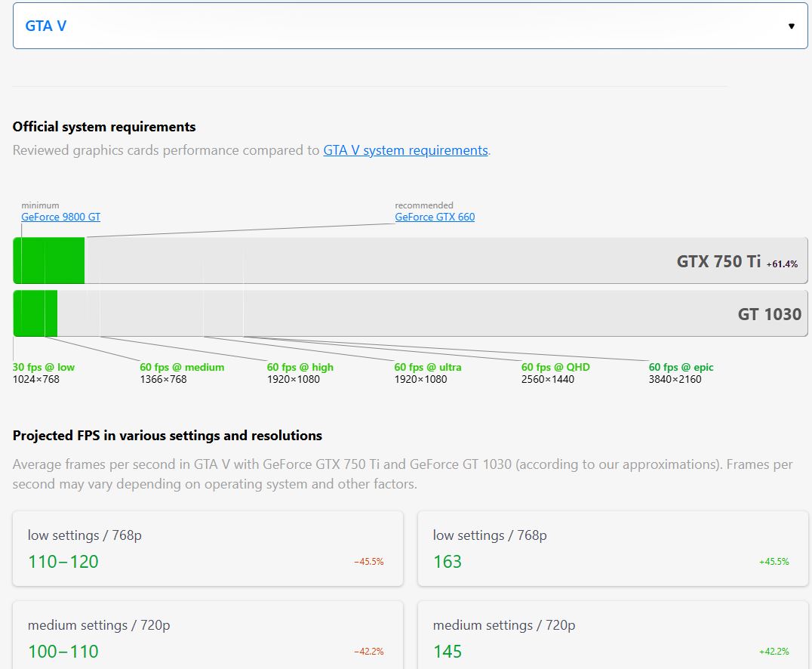
Task: Open the GTA V game selector dropdown
Action: pyautogui.click(x=410, y=26)
